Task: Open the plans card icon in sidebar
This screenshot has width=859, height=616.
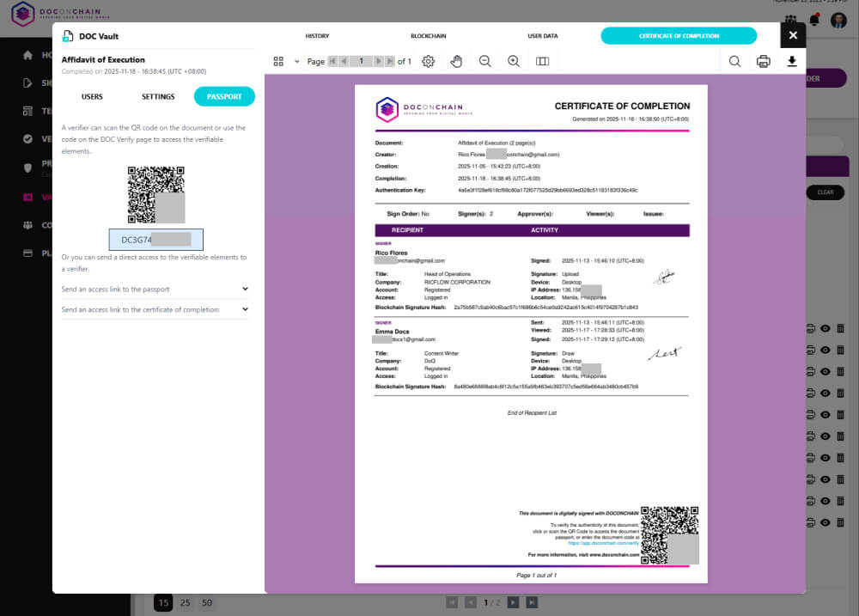Action: click(x=28, y=253)
